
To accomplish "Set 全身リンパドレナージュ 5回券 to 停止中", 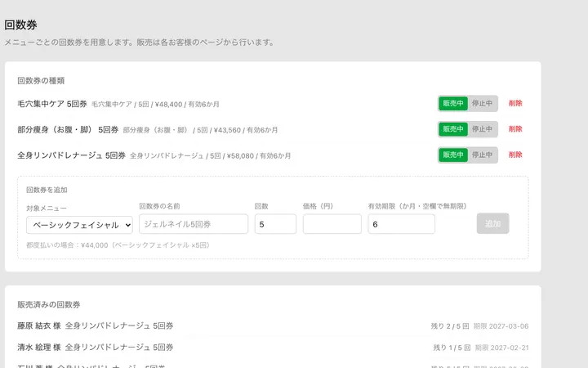I will coord(482,155).
